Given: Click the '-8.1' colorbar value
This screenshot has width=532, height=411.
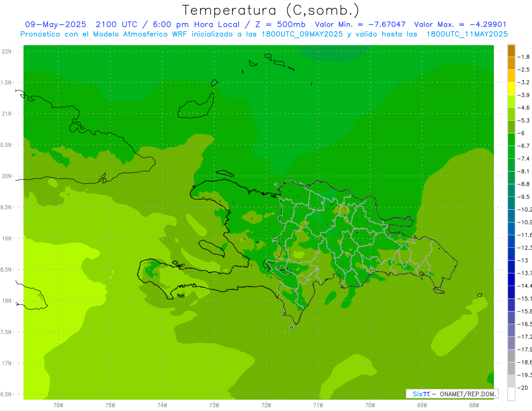Looking at the screenshot, I should click(524, 171).
